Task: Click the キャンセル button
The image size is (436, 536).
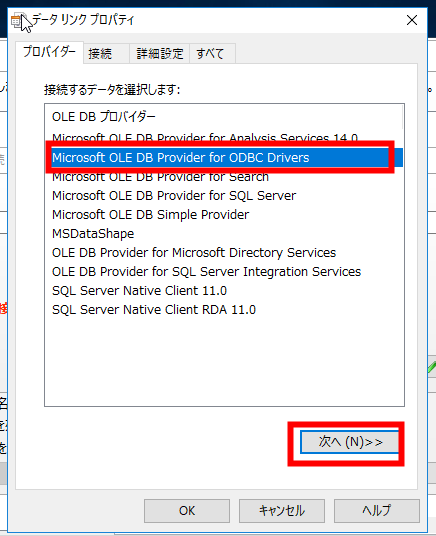Action: coord(282,511)
